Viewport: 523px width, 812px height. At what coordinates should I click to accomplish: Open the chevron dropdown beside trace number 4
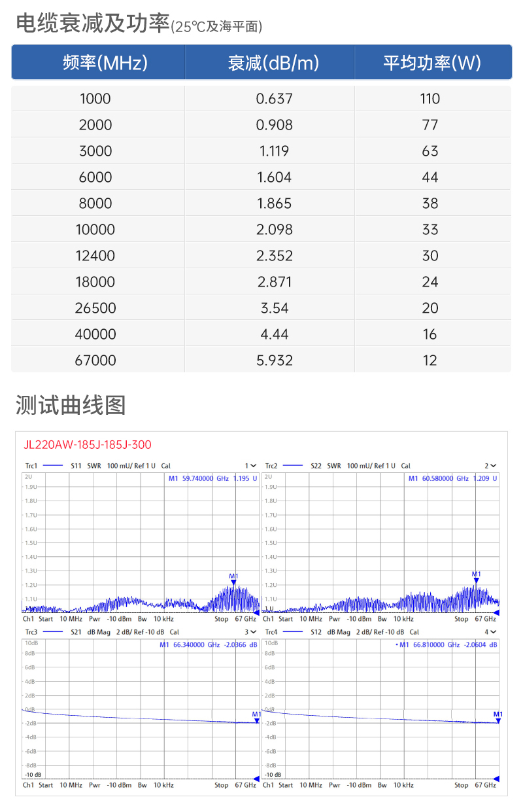(494, 632)
